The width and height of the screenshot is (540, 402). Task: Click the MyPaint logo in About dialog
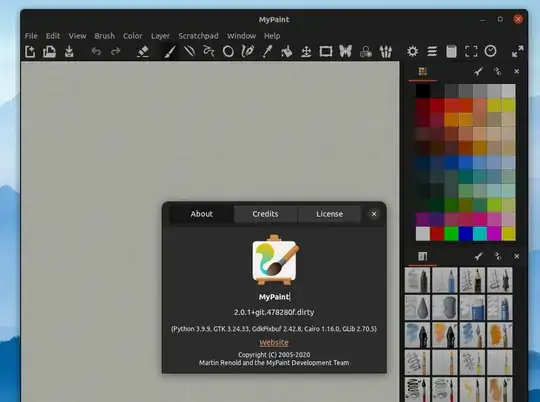tap(276, 260)
